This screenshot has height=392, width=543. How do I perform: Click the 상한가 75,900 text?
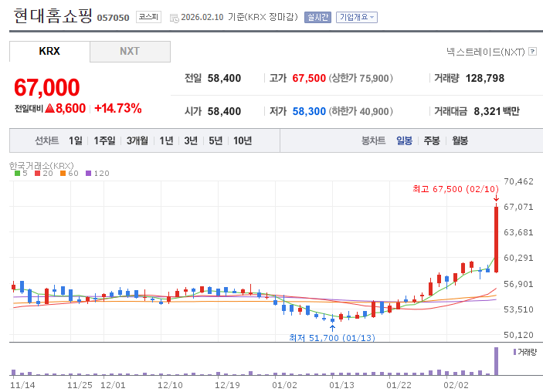(x=361, y=78)
